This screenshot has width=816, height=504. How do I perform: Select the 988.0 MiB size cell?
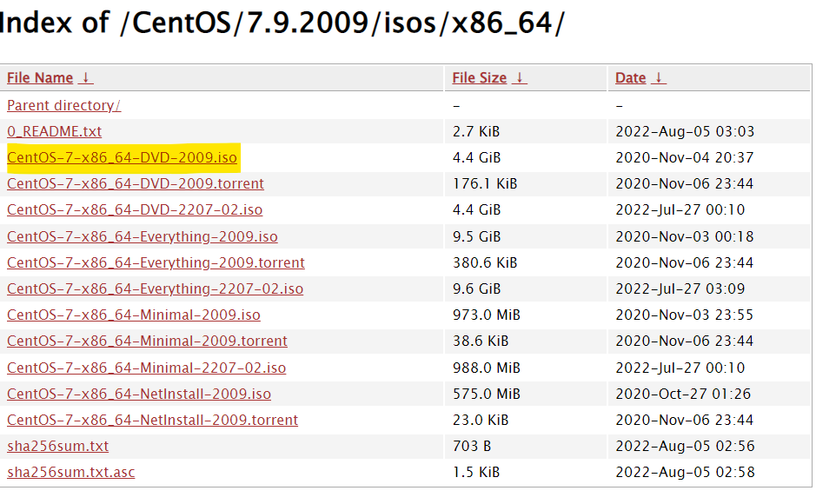coord(486,368)
